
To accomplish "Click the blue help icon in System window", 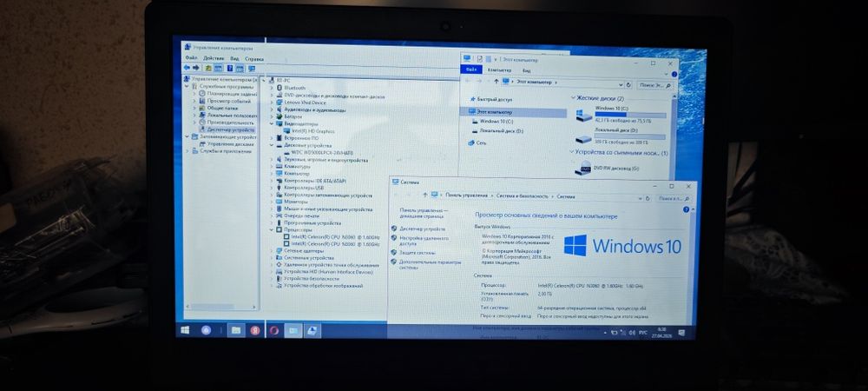I will click(686, 210).
